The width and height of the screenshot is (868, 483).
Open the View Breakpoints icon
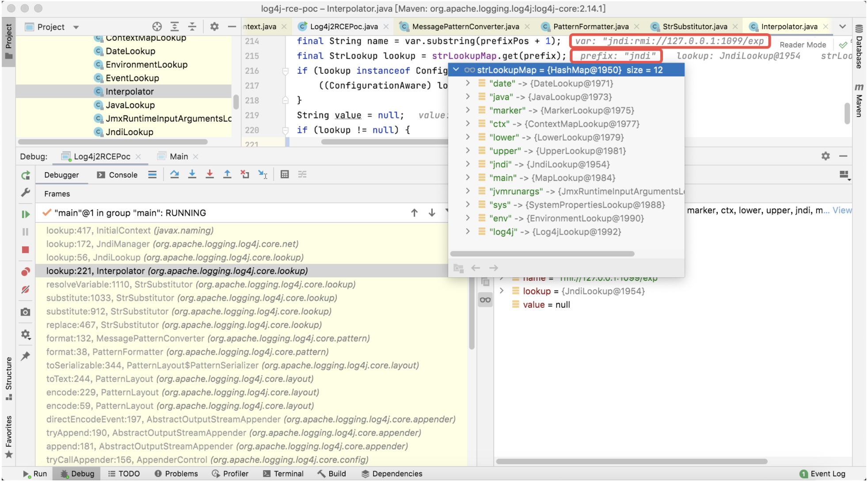click(x=26, y=272)
